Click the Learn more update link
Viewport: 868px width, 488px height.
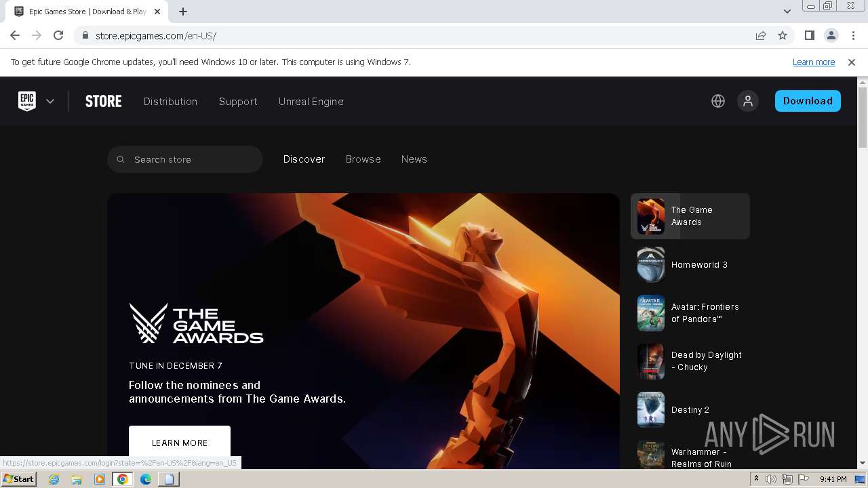pyautogui.click(x=814, y=62)
